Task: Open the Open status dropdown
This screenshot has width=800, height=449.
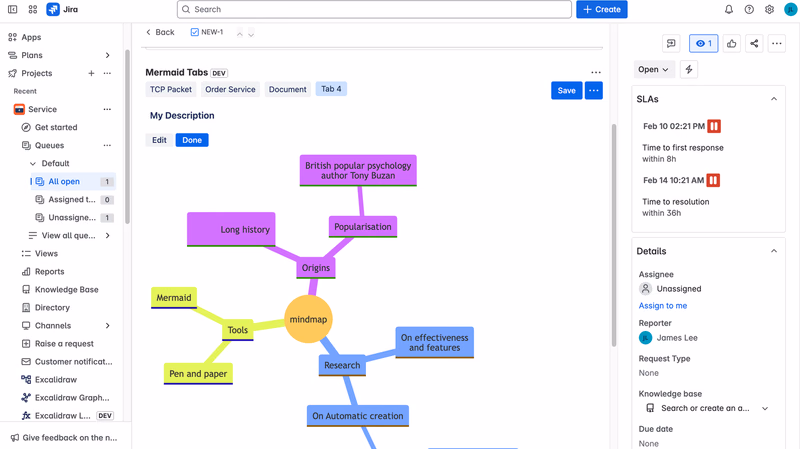Action: pyautogui.click(x=654, y=69)
